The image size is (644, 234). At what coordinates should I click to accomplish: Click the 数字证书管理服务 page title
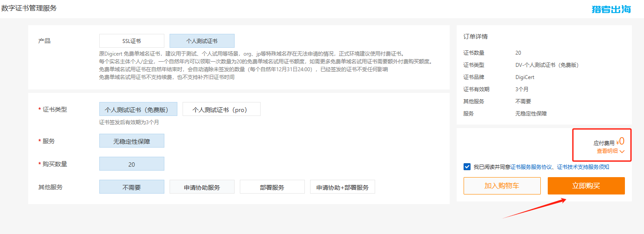point(29,8)
